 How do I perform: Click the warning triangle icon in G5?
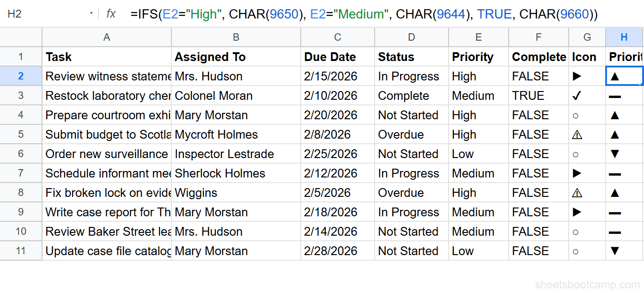(x=577, y=134)
